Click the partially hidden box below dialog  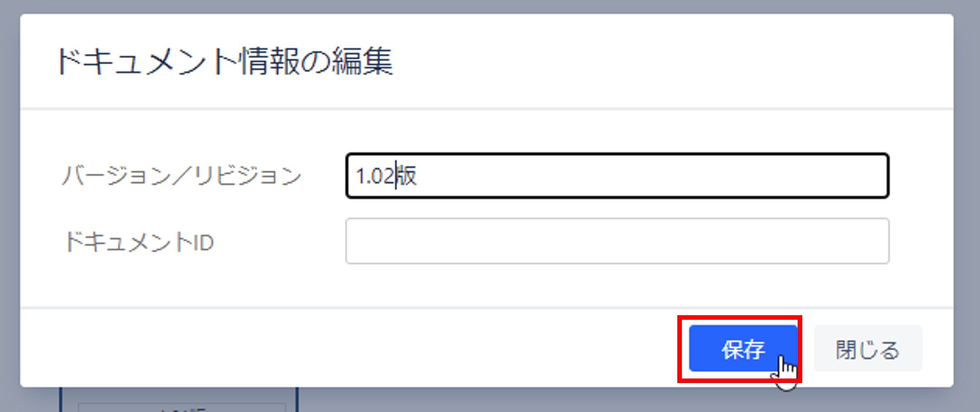[x=179, y=400]
